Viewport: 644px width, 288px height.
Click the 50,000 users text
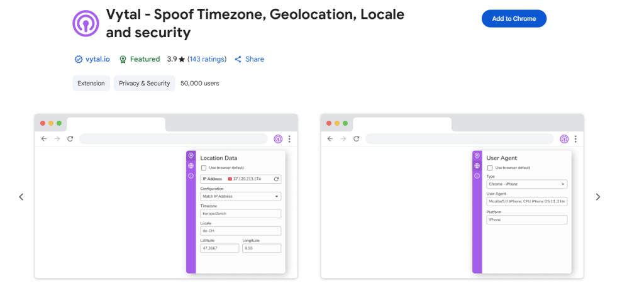(199, 83)
